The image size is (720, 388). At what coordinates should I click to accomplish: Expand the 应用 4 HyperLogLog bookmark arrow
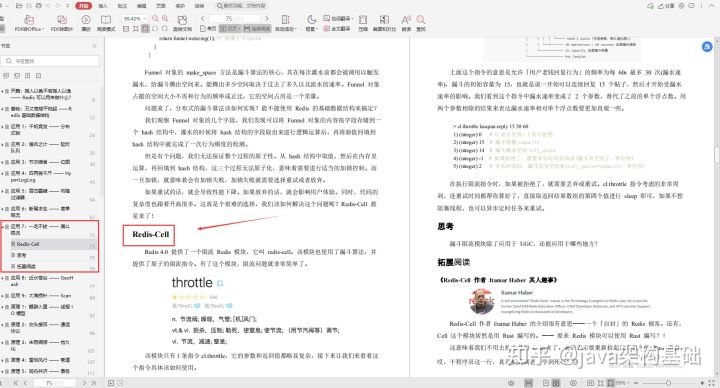tap(2, 174)
